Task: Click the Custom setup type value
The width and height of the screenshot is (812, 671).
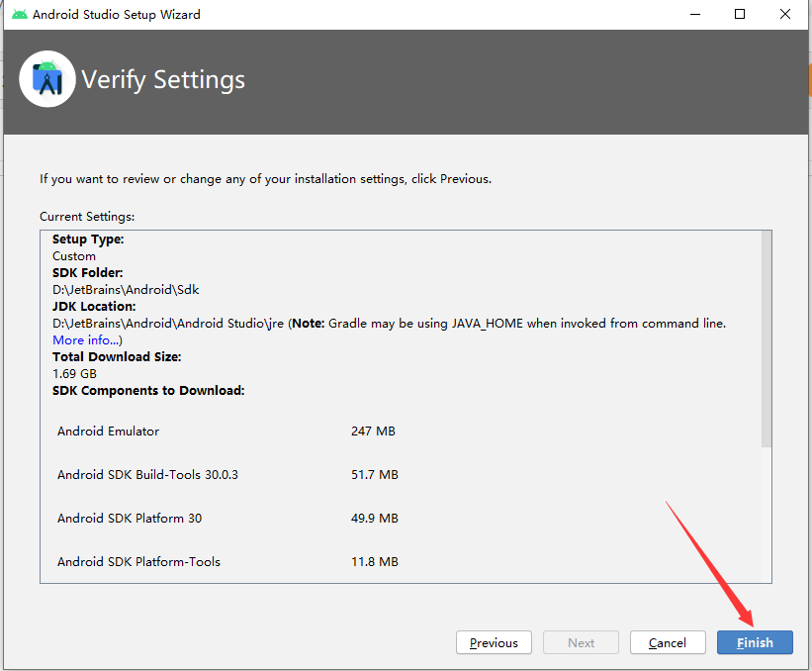Action: tap(74, 256)
